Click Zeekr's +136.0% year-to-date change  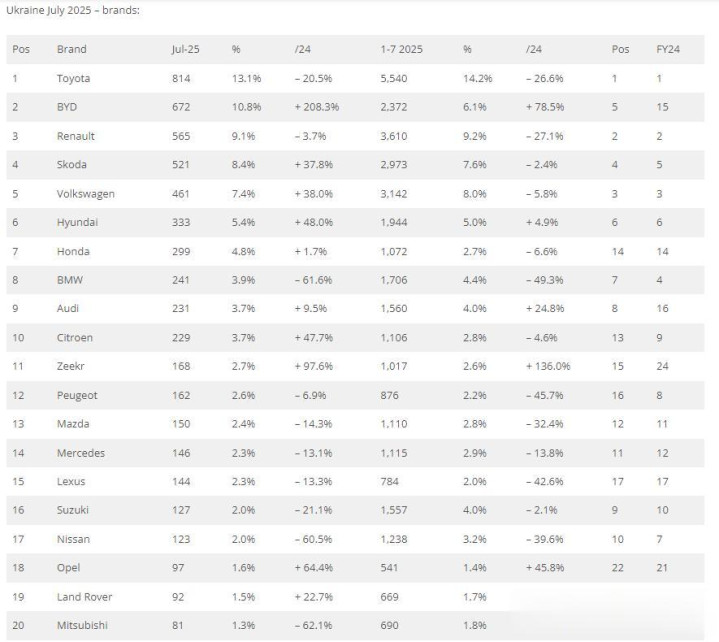(548, 366)
